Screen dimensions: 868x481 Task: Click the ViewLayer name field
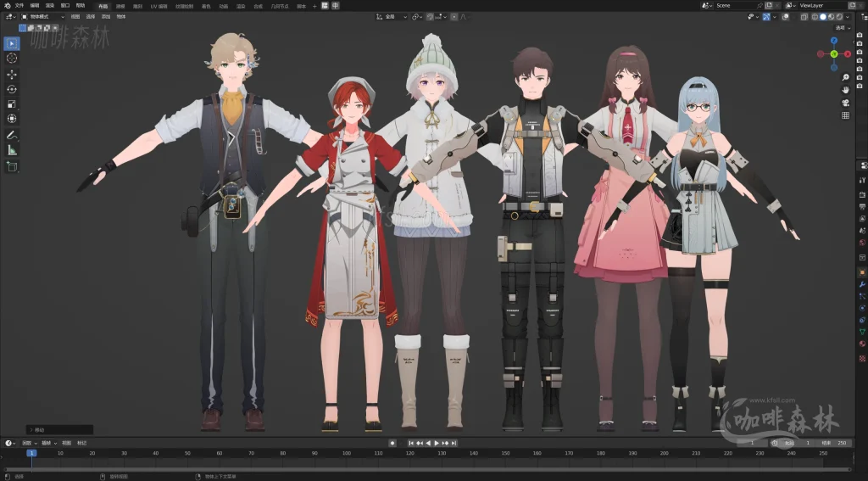coord(821,6)
